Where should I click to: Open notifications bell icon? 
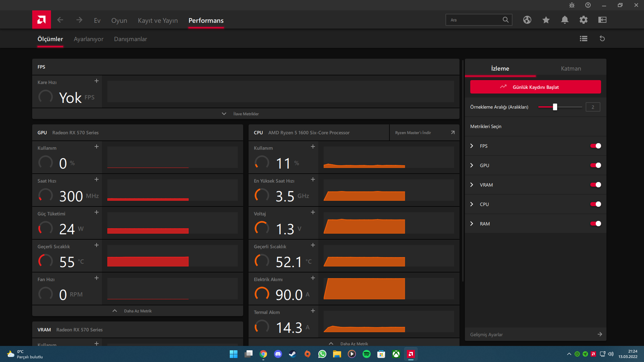pyautogui.click(x=565, y=20)
